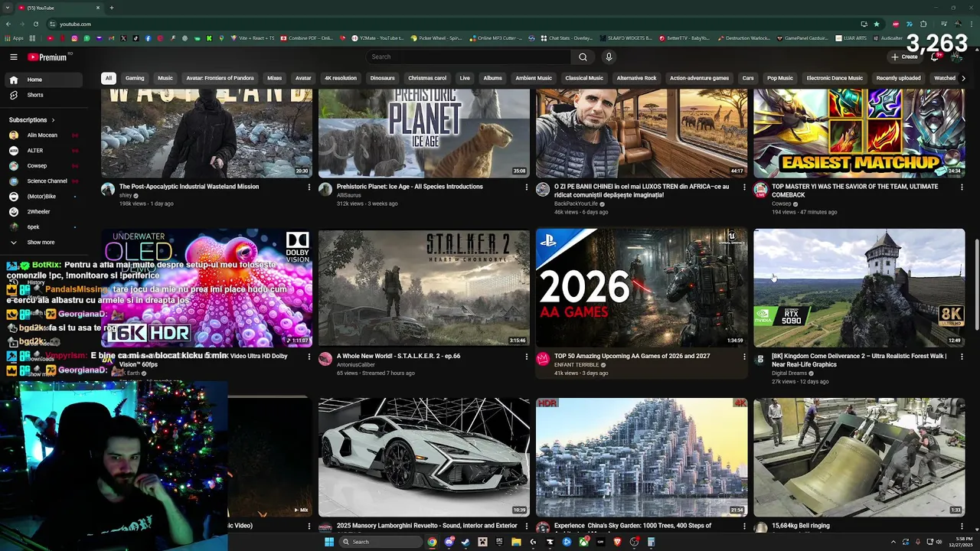Viewport: 980px width, 551px height.
Task: Select the Dinosaurs filter chip
Action: click(x=382, y=78)
